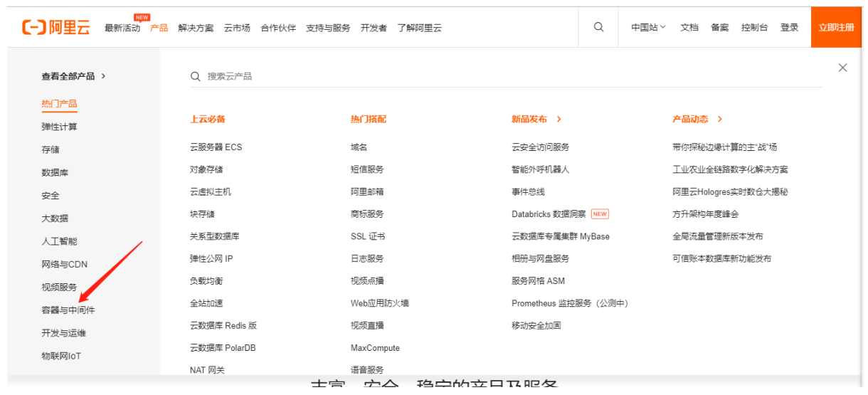Open 合作伙伴 menu
Viewport: 868px width, 395px height.
tap(278, 28)
